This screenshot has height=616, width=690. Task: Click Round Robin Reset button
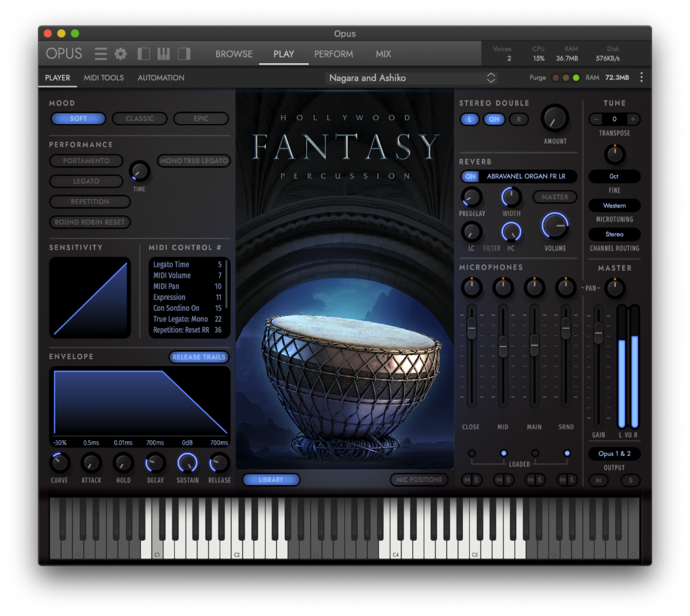[x=90, y=222]
